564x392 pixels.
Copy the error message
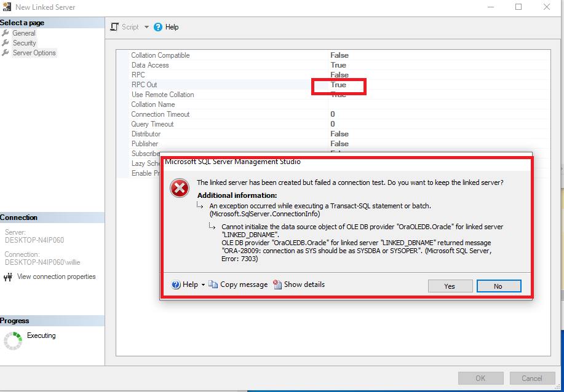pyautogui.click(x=238, y=284)
